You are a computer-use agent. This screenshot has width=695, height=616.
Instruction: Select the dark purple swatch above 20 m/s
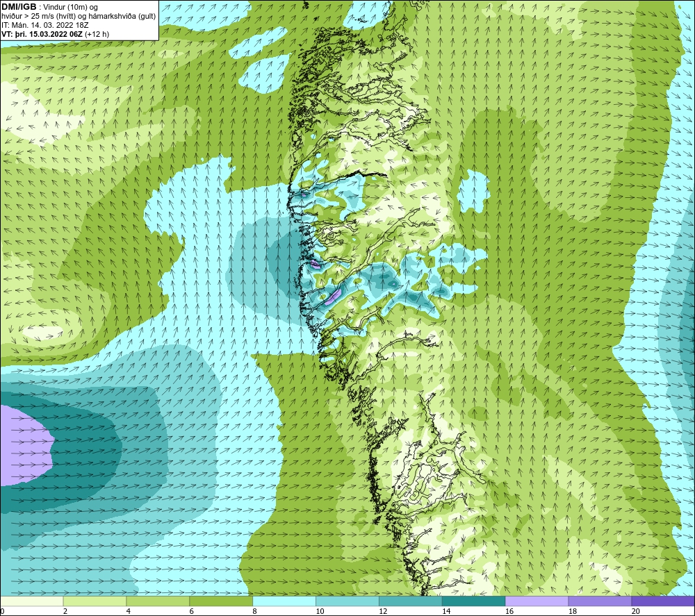(x=663, y=601)
